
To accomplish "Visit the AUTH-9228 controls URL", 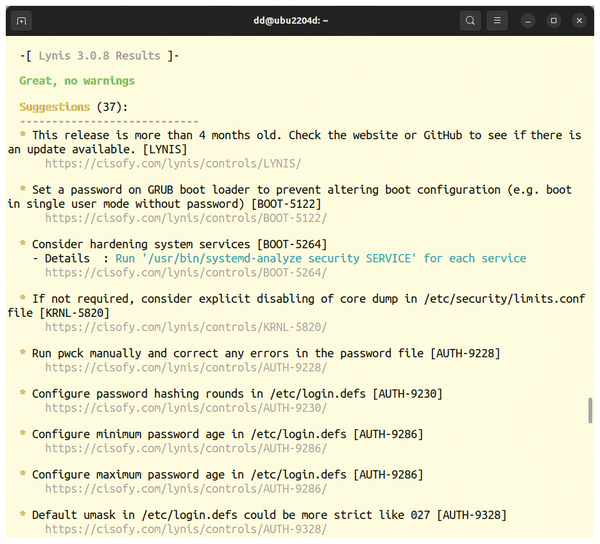I will pyautogui.click(x=186, y=368).
